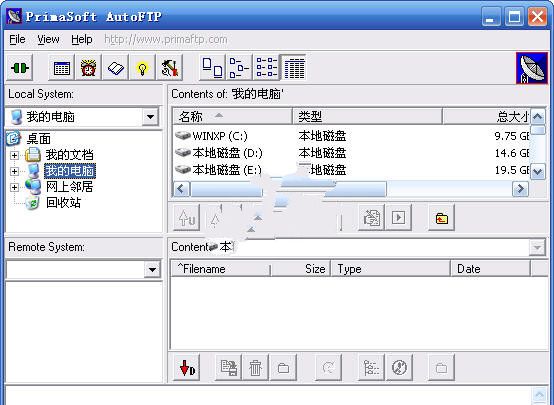Sort remote list by Filename column
Image resolution: width=554 pixels, height=405 pixels.
221,269
